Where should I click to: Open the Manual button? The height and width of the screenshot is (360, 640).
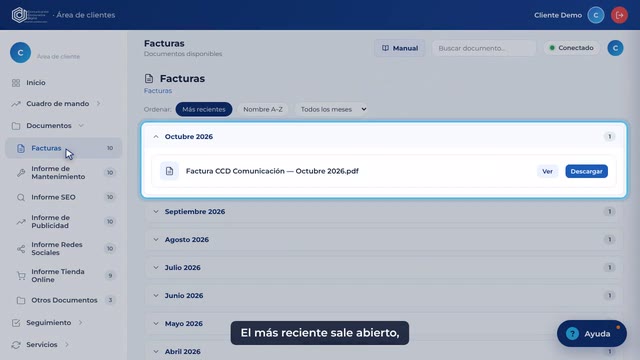[x=400, y=48]
